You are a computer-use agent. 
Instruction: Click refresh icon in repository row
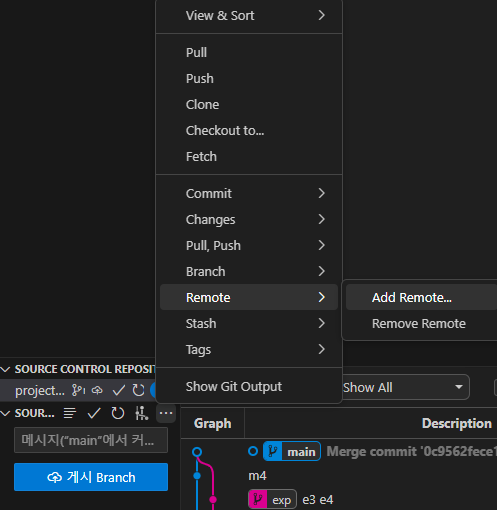pos(138,390)
